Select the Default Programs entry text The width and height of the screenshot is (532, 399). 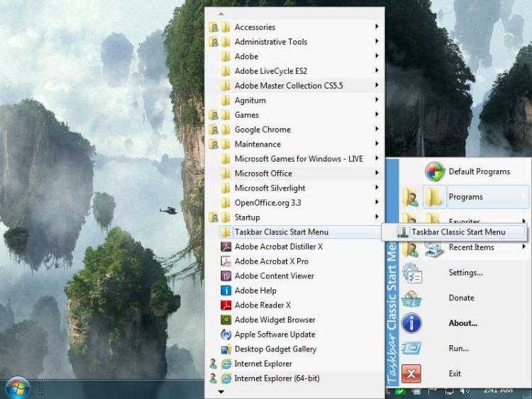tap(479, 172)
